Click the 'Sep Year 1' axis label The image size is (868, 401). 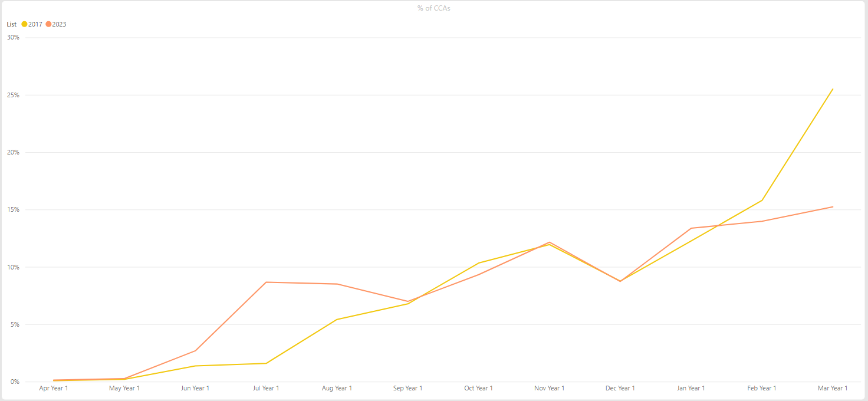click(x=407, y=388)
